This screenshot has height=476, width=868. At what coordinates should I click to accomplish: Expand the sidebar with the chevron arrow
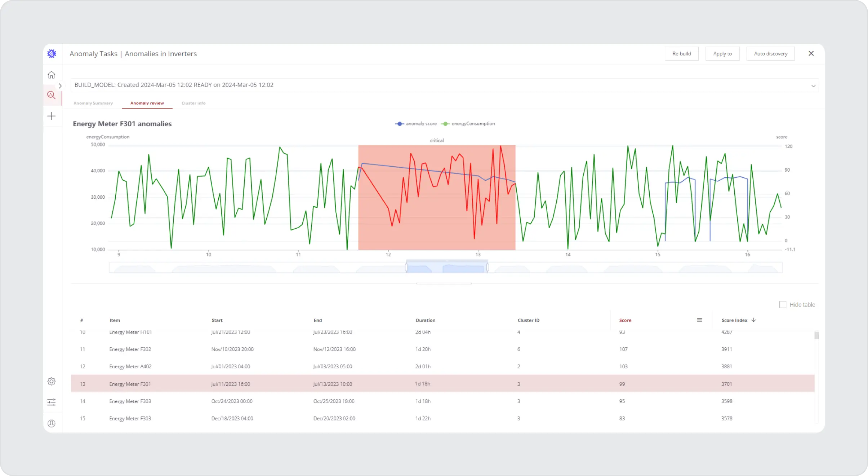pyautogui.click(x=60, y=86)
